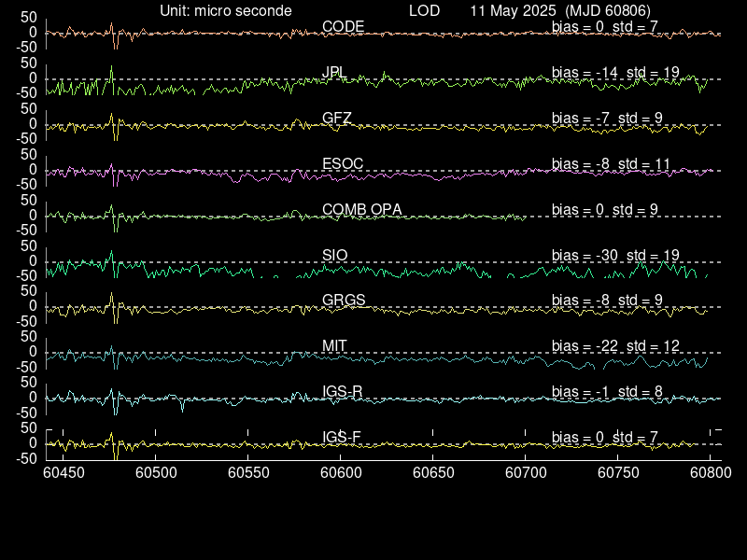Click GFZ stats 'bias = -7 std = 9'

point(608,119)
